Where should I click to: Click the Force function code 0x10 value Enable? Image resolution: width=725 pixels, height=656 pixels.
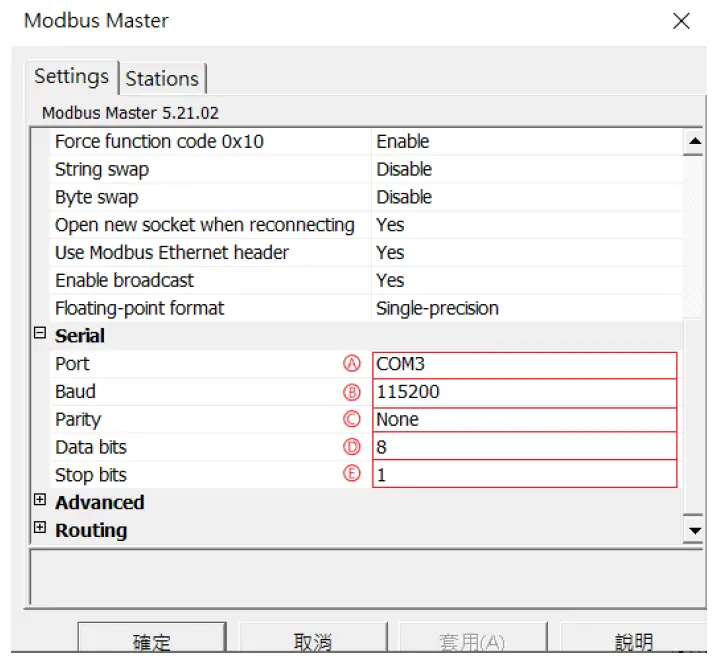[527, 141]
